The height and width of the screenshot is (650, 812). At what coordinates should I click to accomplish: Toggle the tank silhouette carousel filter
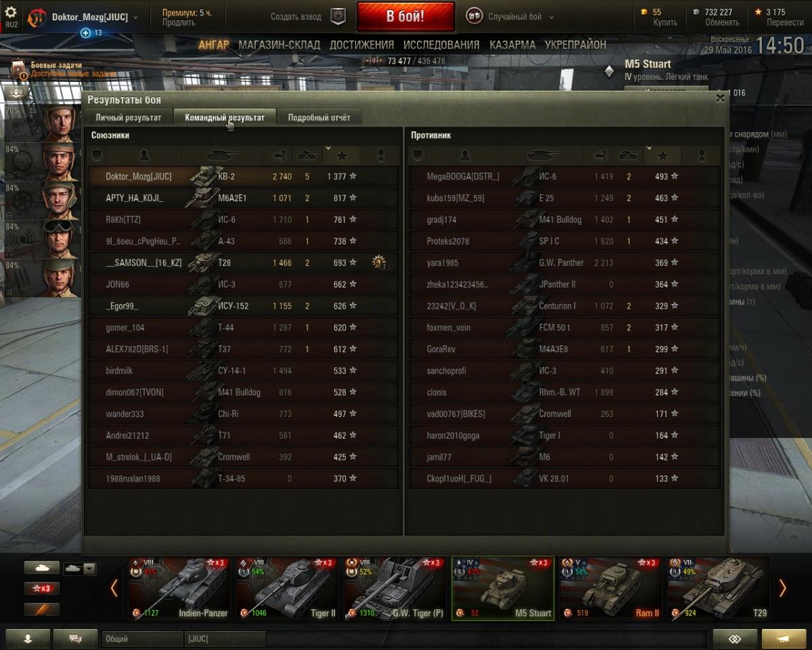(41, 568)
